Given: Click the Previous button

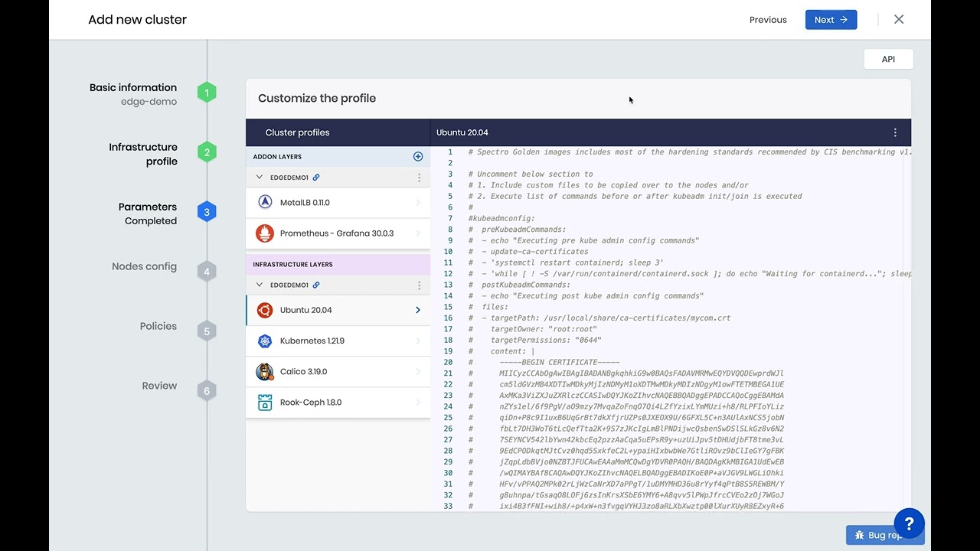Looking at the screenshot, I should (768, 20).
